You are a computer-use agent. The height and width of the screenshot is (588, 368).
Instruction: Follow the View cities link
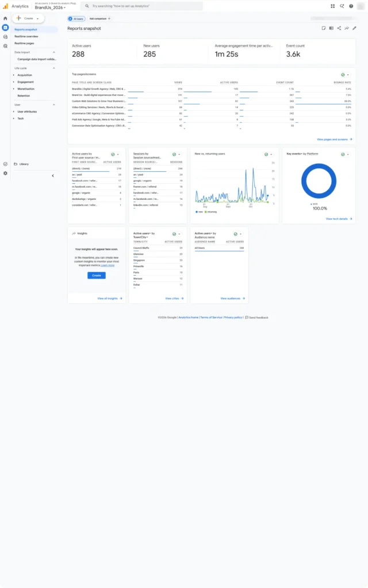[174, 299]
